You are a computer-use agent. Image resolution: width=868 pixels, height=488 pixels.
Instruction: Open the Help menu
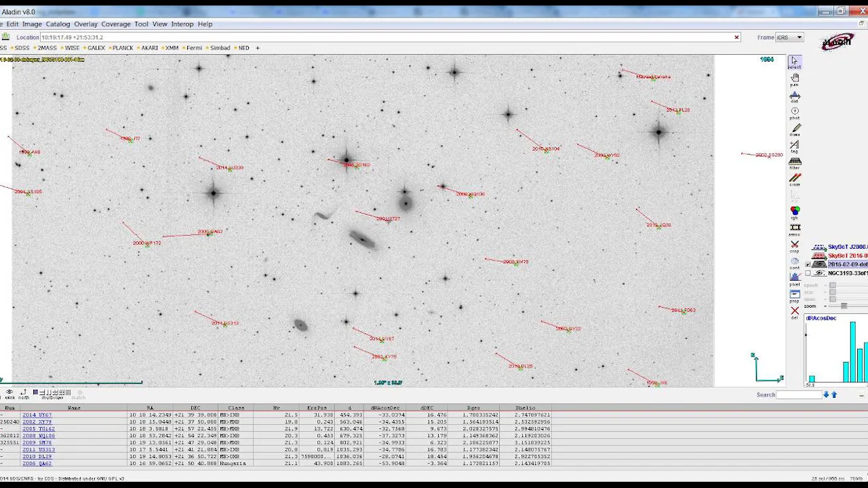[x=205, y=24]
